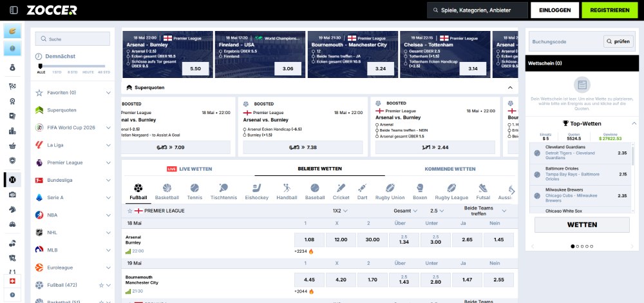Open the checkered flags icon in left rail

[x=13, y=86]
